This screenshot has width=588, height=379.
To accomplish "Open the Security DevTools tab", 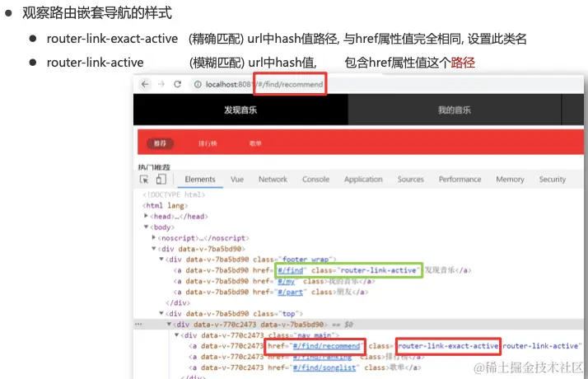I will point(553,180).
